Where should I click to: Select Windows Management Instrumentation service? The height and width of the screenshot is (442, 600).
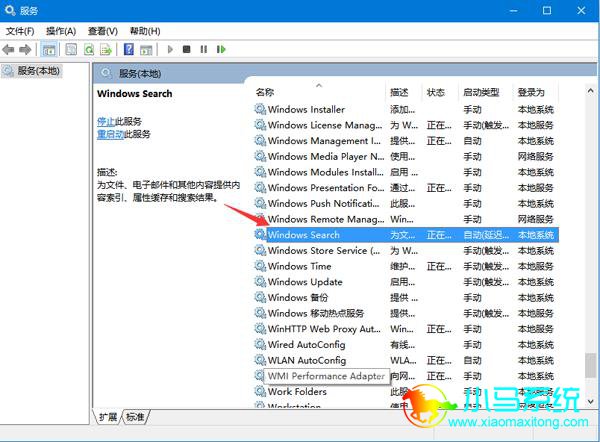click(404, 141)
